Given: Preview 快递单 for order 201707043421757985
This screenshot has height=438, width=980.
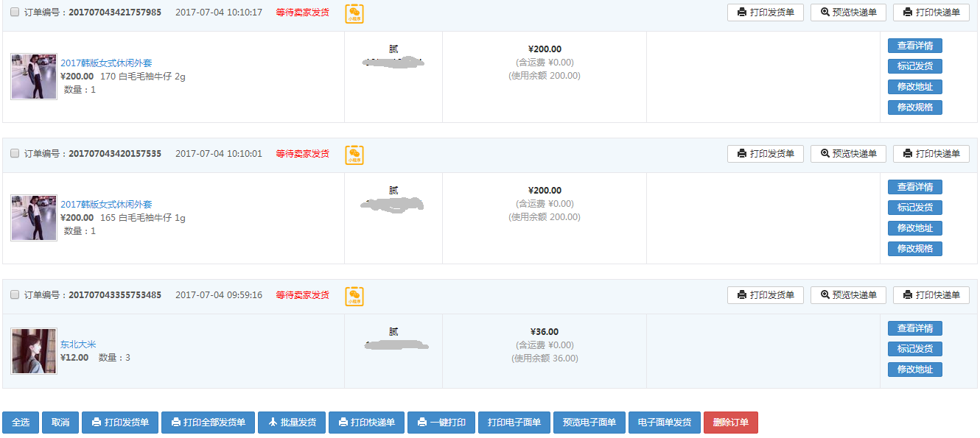Looking at the screenshot, I should 848,13.
